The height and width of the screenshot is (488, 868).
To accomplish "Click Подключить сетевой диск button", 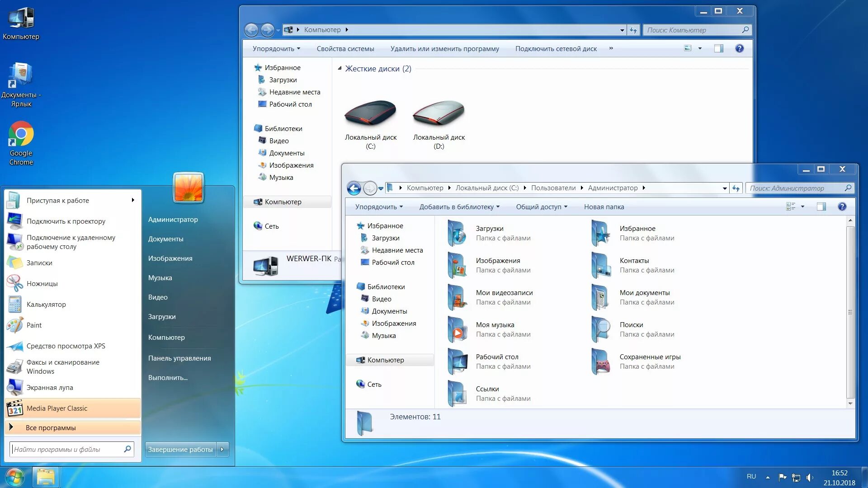I will [557, 49].
